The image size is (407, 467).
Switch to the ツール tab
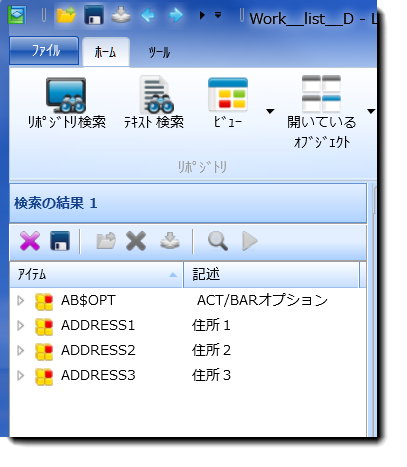[x=159, y=52]
